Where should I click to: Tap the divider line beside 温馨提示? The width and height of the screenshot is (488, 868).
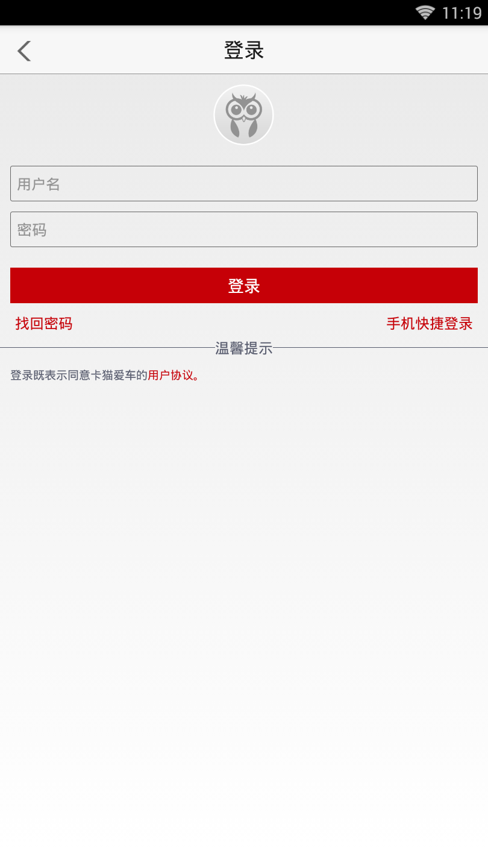click(107, 347)
